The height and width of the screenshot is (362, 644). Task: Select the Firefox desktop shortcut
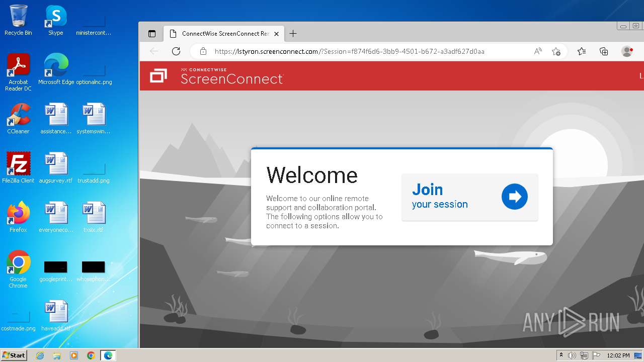18,217
